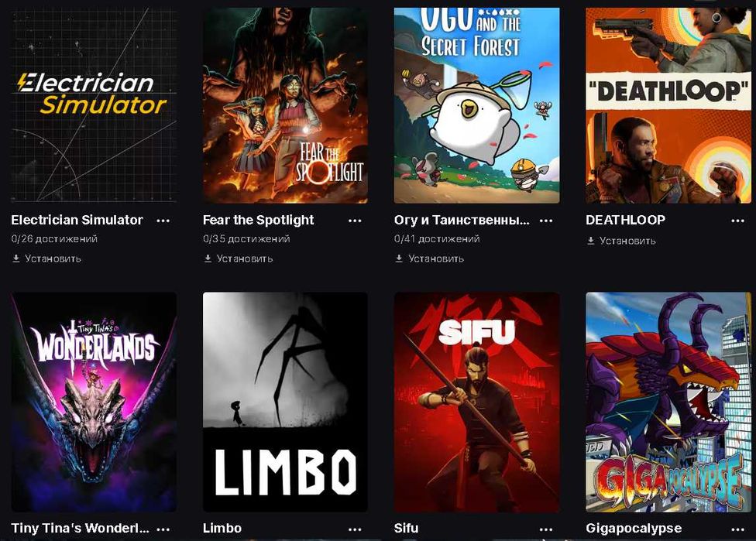Open three-dot menu for Fear the Spotlight
756x541 pixels.
(355, 221)
